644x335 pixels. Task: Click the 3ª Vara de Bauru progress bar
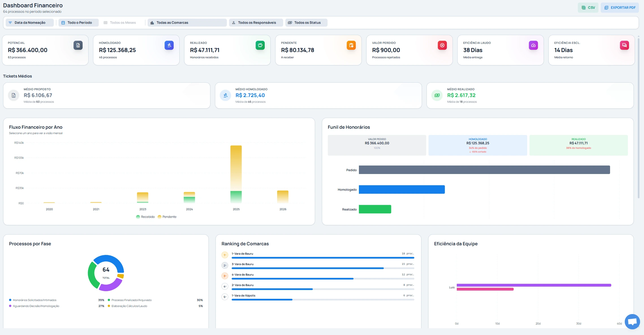[323, 268]
